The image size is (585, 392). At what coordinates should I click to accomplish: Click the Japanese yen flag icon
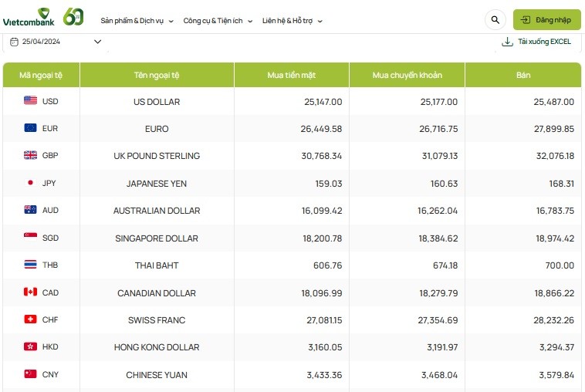coord(30,183)
